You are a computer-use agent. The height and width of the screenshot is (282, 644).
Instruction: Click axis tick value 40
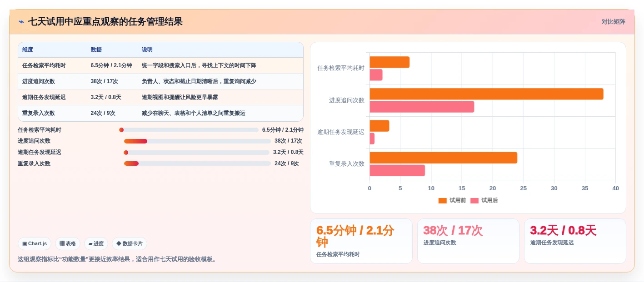coord(615,188)
